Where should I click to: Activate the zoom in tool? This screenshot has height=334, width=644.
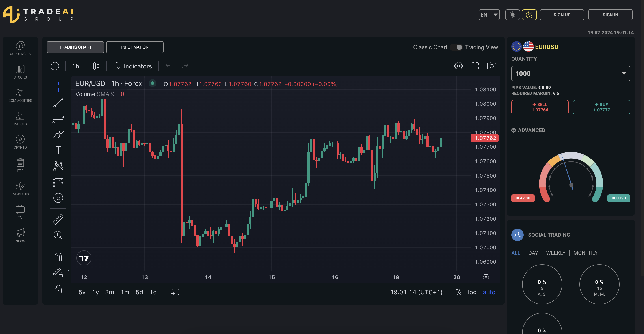pos(58,235)
